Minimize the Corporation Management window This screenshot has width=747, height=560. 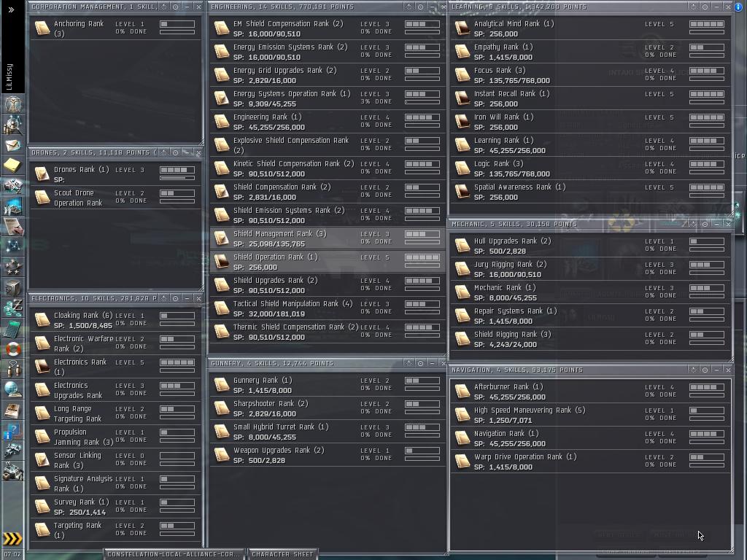point(187,7)
